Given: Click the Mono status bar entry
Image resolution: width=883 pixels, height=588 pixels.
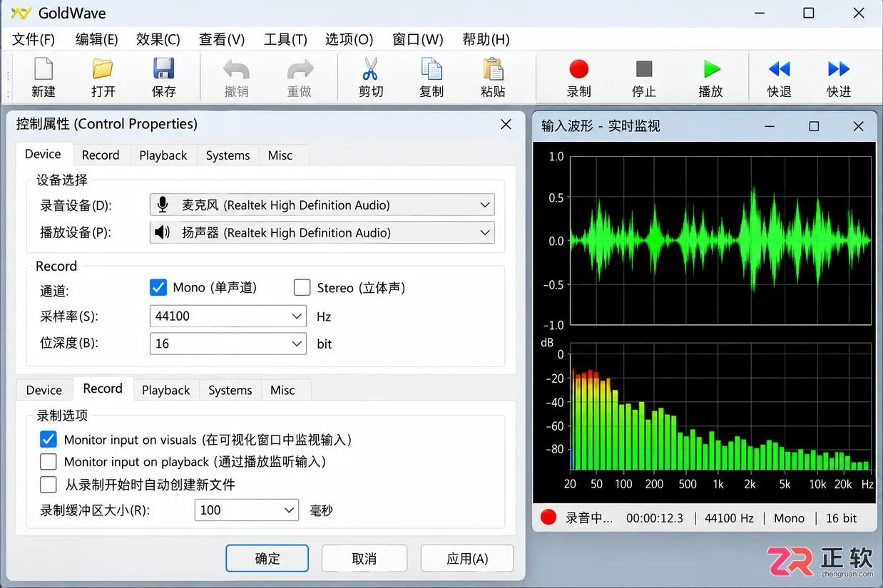Looking at the screenshot, I should (x=789, y=518).
